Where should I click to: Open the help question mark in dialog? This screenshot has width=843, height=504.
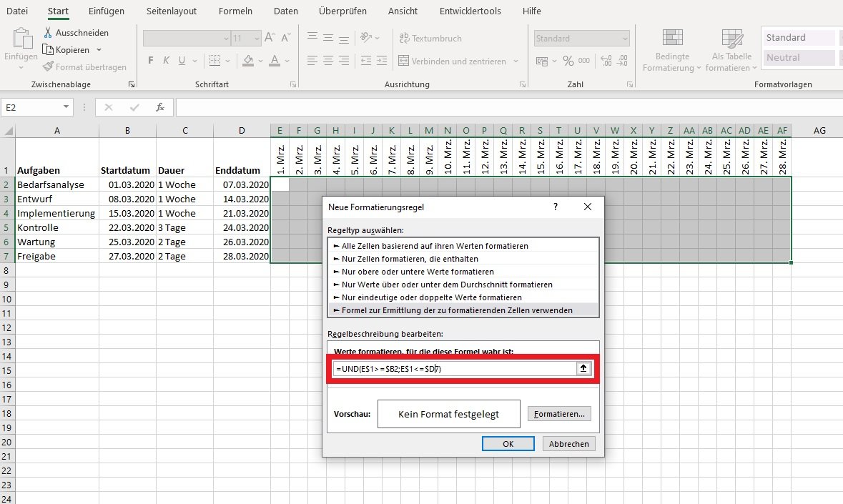pos(555,207)
